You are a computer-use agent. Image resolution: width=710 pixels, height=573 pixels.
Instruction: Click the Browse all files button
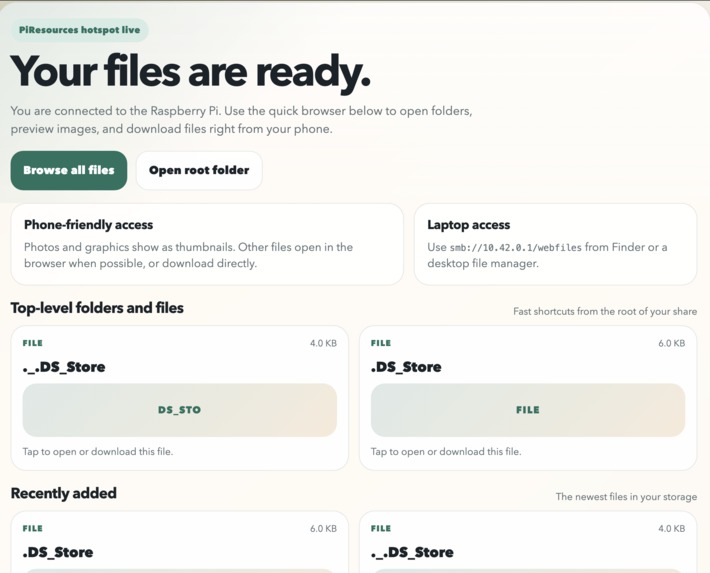[x=69, y=170]
